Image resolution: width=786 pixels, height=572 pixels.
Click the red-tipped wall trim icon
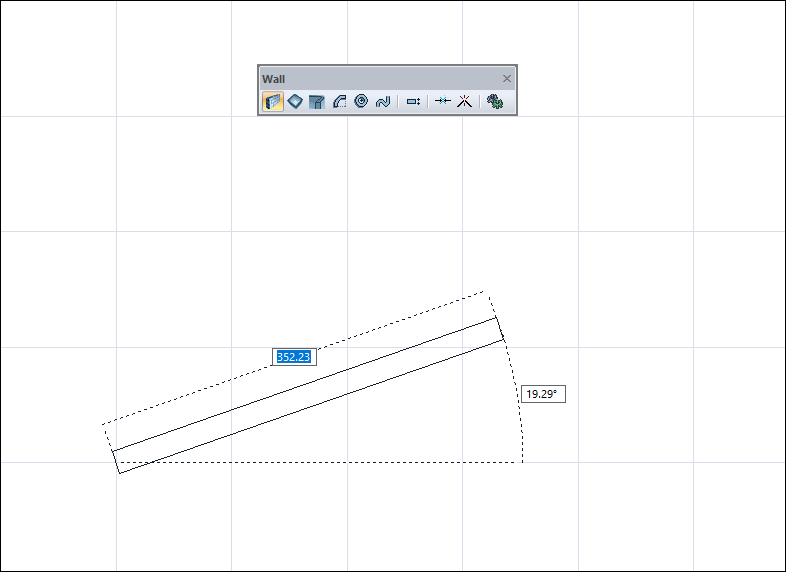point(463,101)
